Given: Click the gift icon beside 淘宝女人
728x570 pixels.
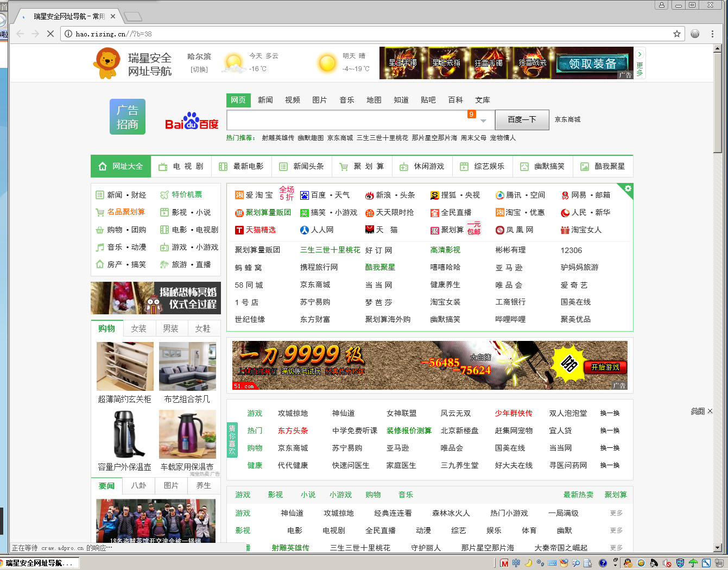Looking at the screenshot, I should click(565, 230).
